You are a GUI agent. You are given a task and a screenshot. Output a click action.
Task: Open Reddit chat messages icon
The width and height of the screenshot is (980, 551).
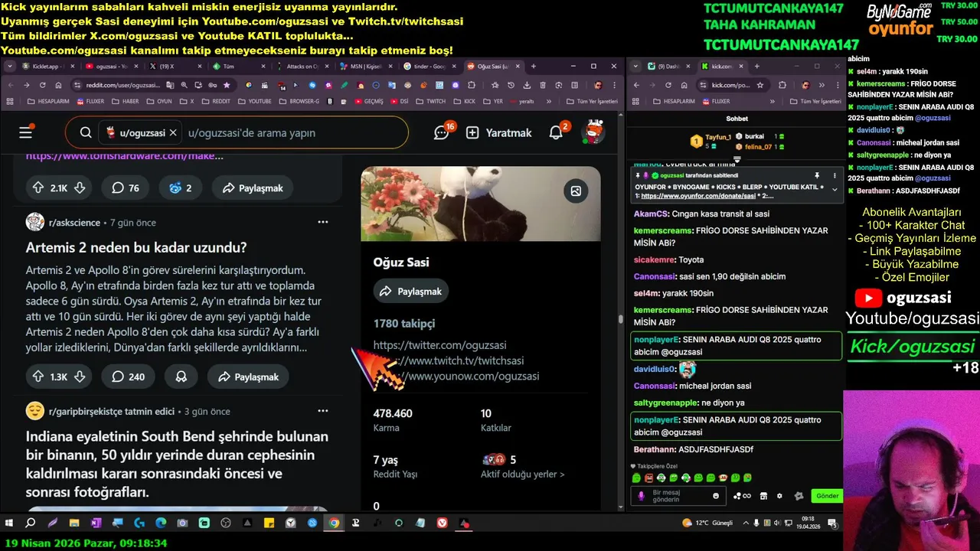[x=442, y=132]
